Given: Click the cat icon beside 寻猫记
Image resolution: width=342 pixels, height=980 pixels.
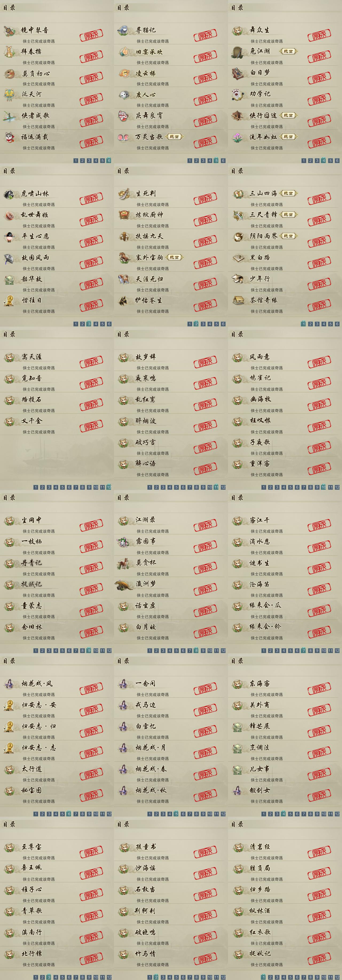Looking at the screenshot, I should tap(123, 30).
